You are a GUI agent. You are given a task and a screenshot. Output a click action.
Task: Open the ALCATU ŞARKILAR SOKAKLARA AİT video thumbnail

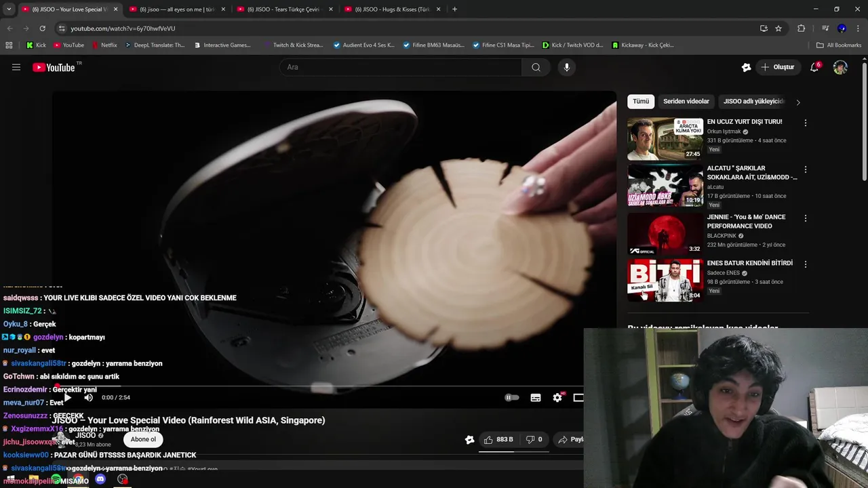click(x=665, y=186)
